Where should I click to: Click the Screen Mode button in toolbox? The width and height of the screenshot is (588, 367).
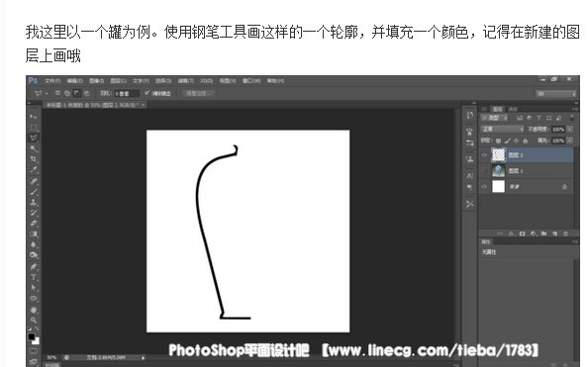(x=34, y=361)
